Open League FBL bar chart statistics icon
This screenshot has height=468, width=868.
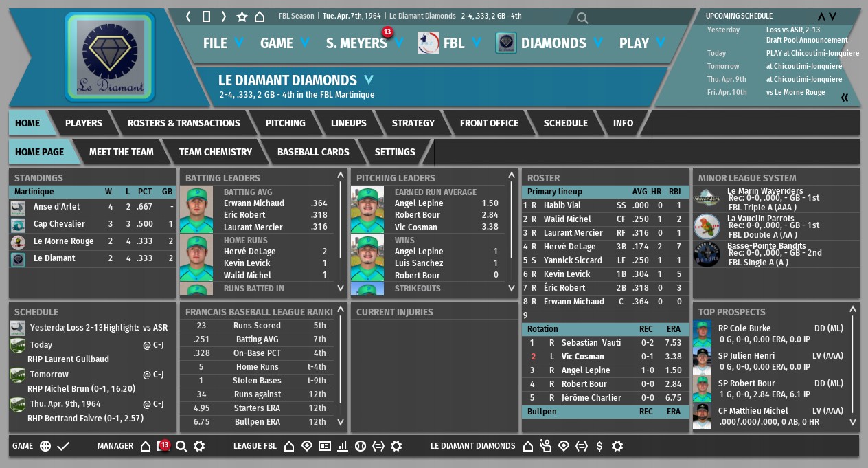342,446
